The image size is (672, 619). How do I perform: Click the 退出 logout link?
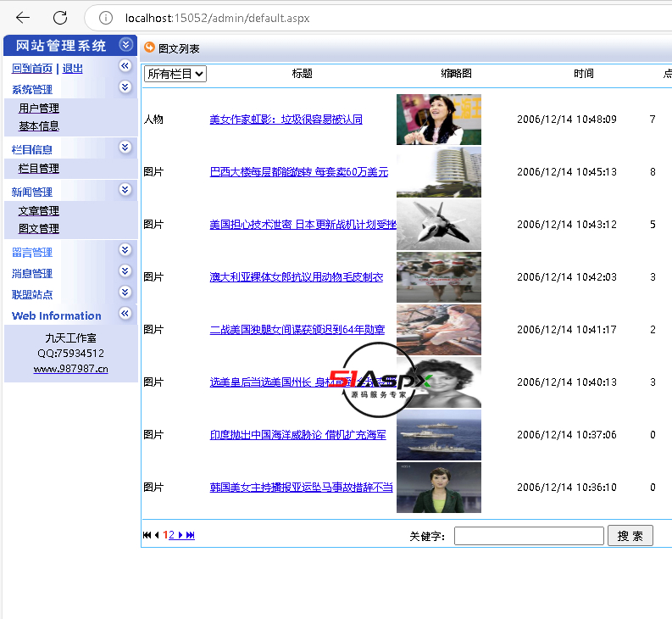pyautogui.click(x=73, y=69)
